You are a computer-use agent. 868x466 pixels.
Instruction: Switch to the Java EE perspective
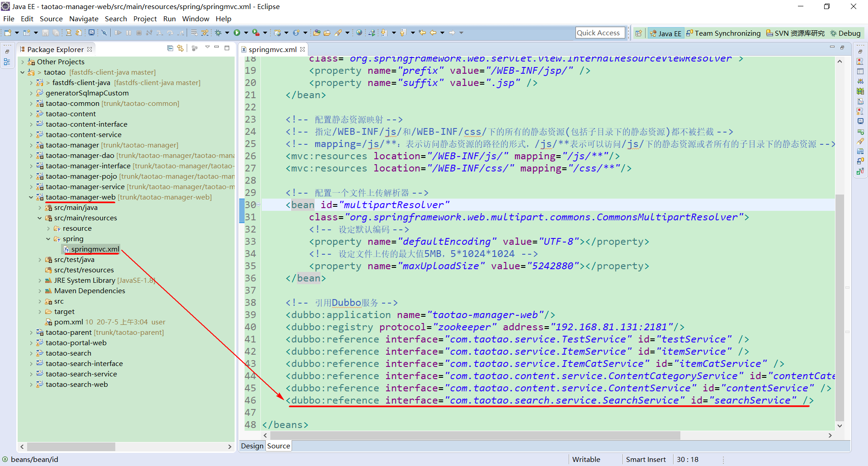click(x=665, y=33)
